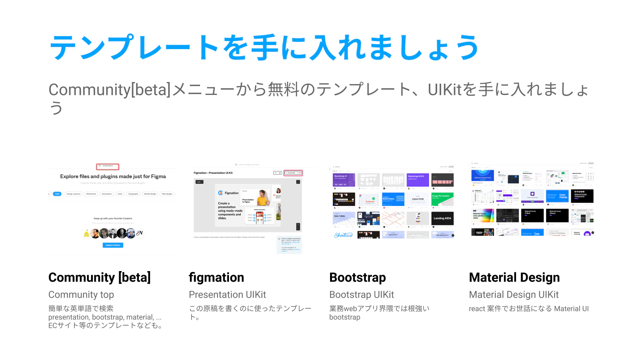Open the Material Icons (Sharp) thumbnail
Viewport: 644px width, 362px height.
[x=557, y=216]
